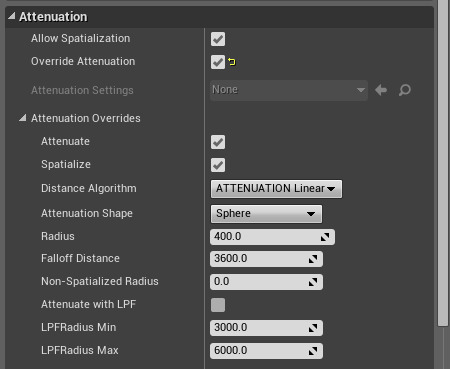Click the Falloff Distance label

click(x=80, y=258)
